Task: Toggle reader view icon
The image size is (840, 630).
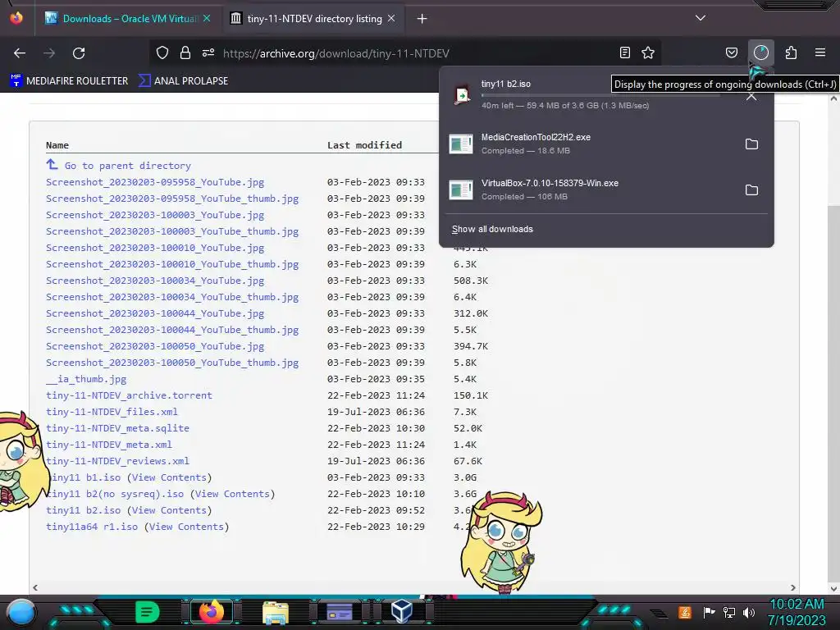Action: [x=624, y=52]
